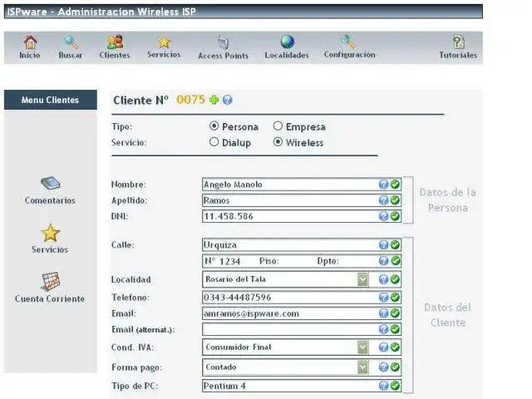Open Comentarios book icon in sidebar
Image resolution: width=532 pixels, height=399 pixels.
pyautogui.click(x=51, y=183)
